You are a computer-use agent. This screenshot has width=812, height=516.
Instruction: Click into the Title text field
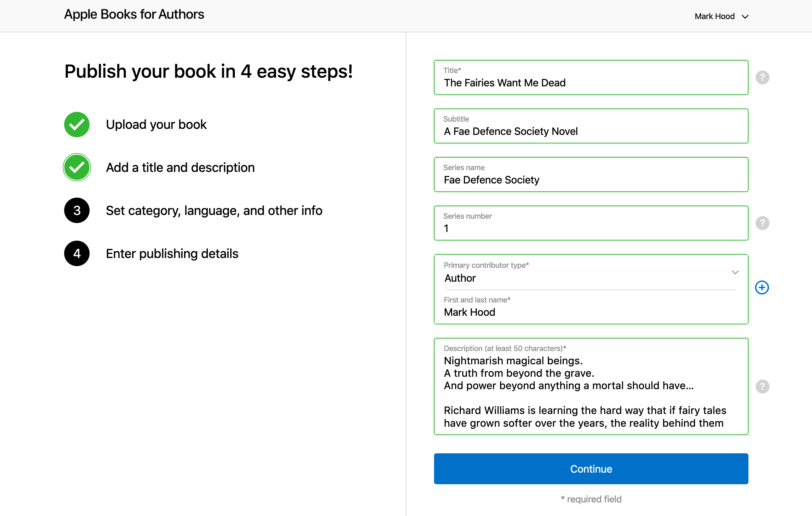(x=590, y=83)
